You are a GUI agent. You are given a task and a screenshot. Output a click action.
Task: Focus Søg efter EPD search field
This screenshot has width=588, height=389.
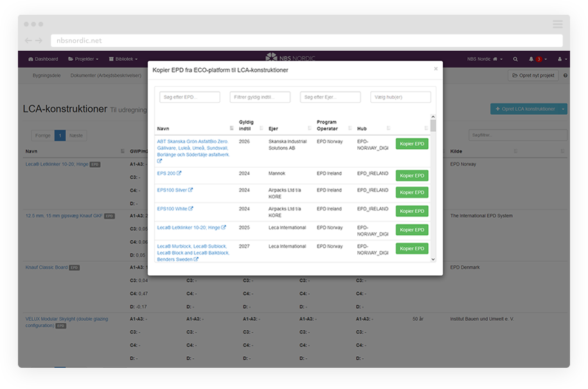click(190, 97)
